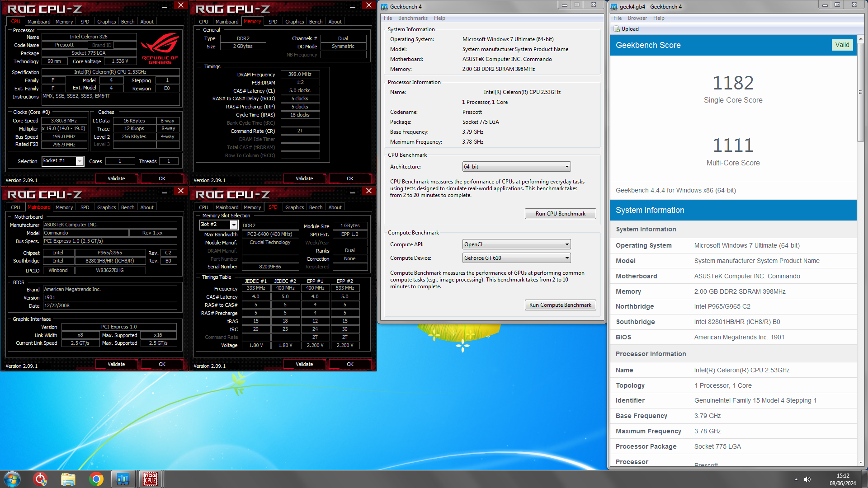The image size is (868, 488).
Task: Click the Multi-Core Score 1111
Action: click(733, 145)
